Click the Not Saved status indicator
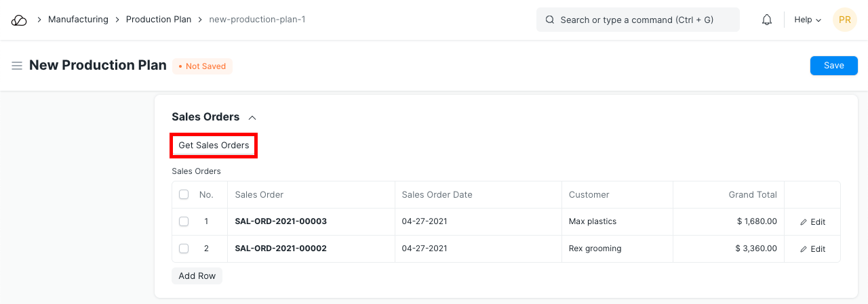Screen dimensions: 868x304 tap(202, 66)
